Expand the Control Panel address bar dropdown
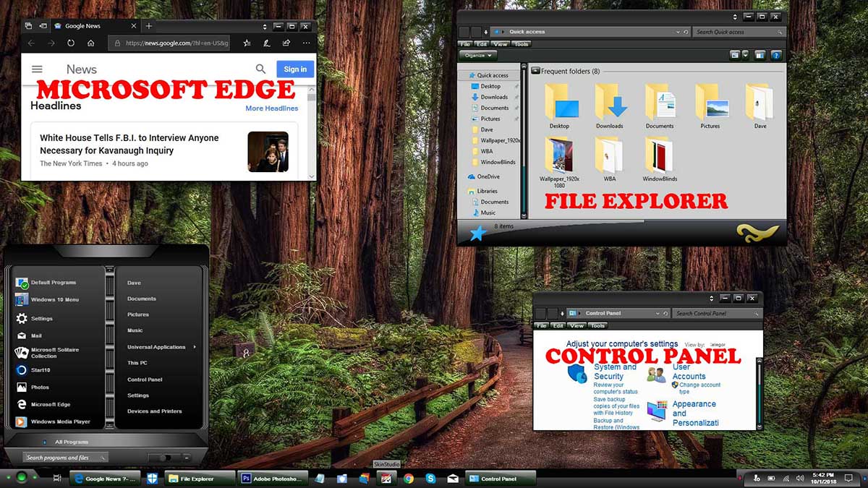868x488 pixels. click(x=657, y=314)
